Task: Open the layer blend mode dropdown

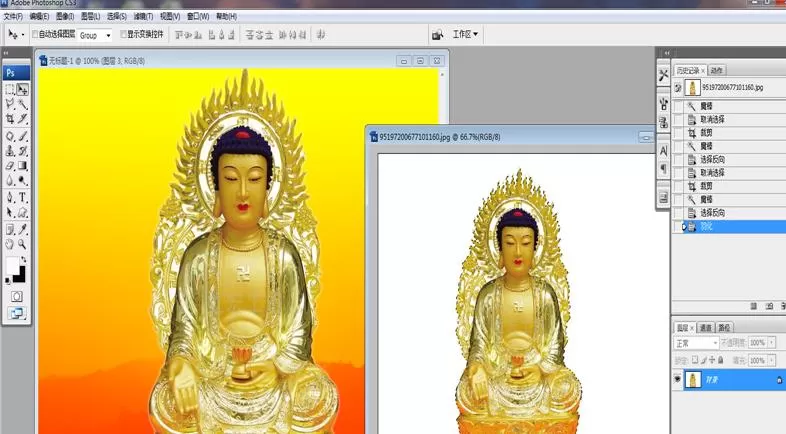Action: click(696, 343)
